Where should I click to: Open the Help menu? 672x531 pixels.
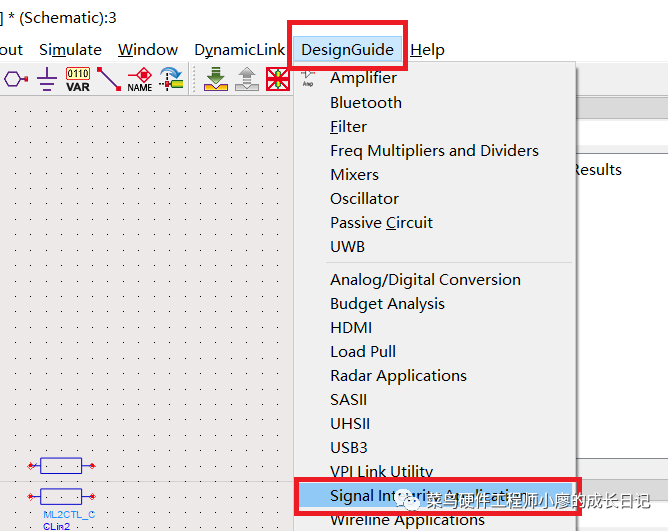[427, 50]
